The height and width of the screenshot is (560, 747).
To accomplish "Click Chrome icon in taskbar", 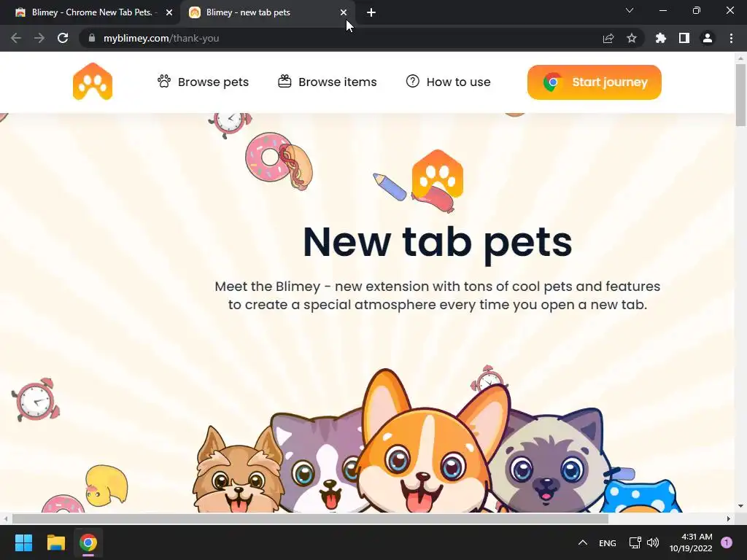I will (x=88, y=542).
